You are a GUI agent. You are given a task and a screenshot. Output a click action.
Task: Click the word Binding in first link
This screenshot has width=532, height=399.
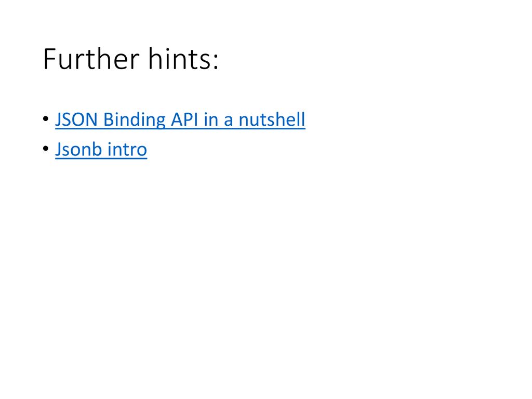point(134,121)
